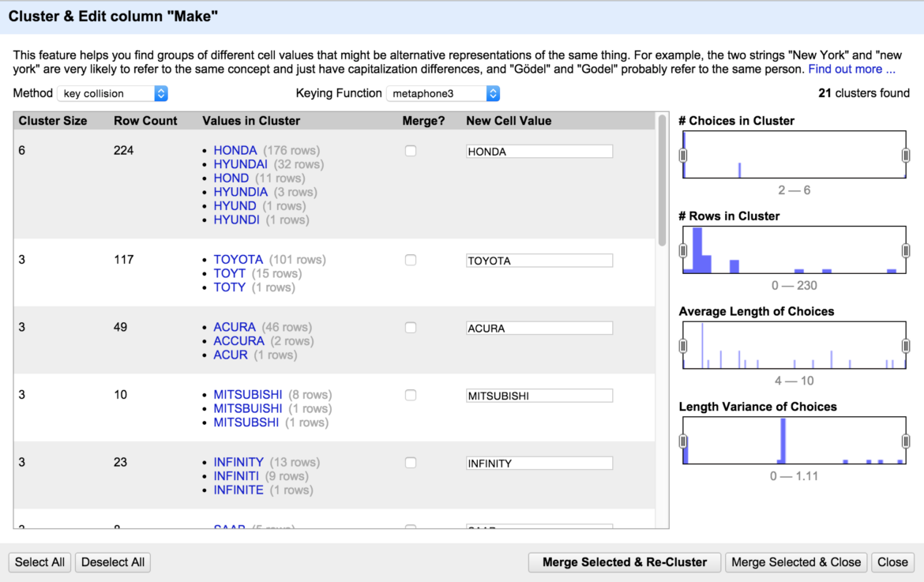Click the MITSUBISHI value link (8 rows)
The width and height of the screenshot is (924, 582).
(x=247, y=395)
